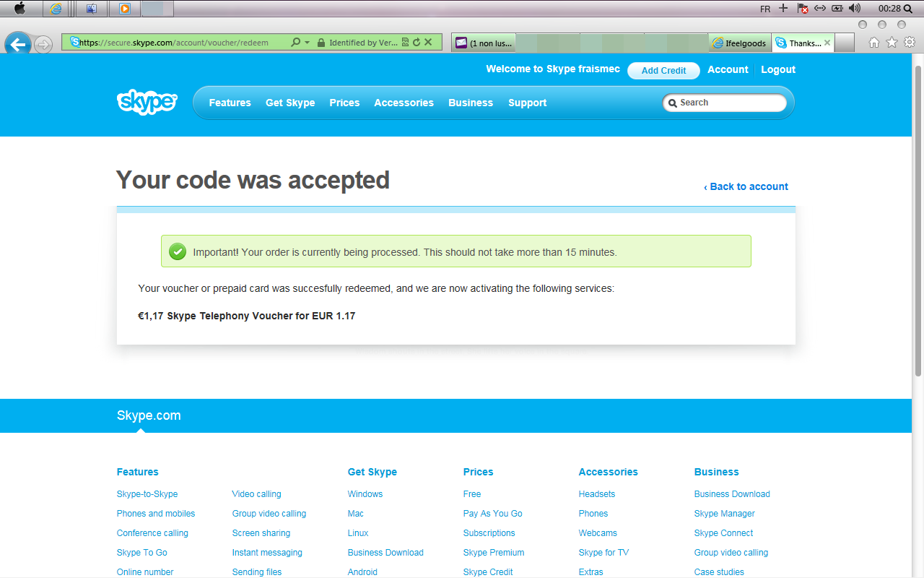This screenshot has height=578, width=924.
Task: Open Spotlight search magnifier in menu bar
Action: pos(907,9)
